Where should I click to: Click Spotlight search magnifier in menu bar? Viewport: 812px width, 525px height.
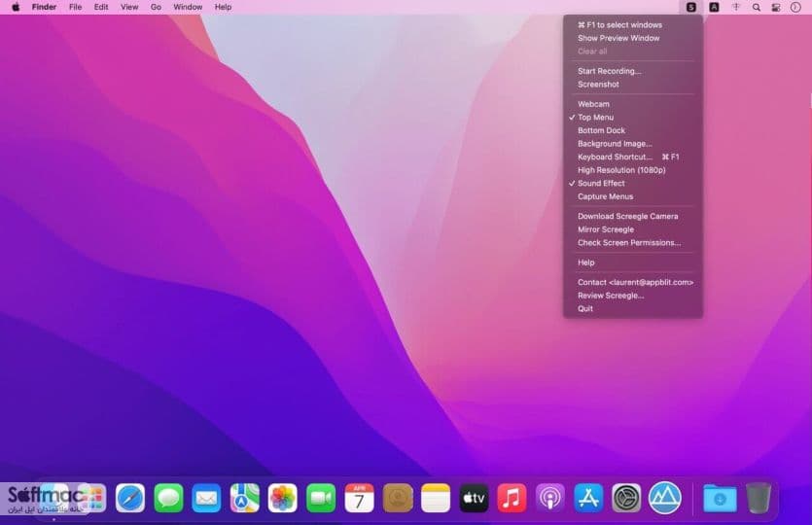coord(756,7)
